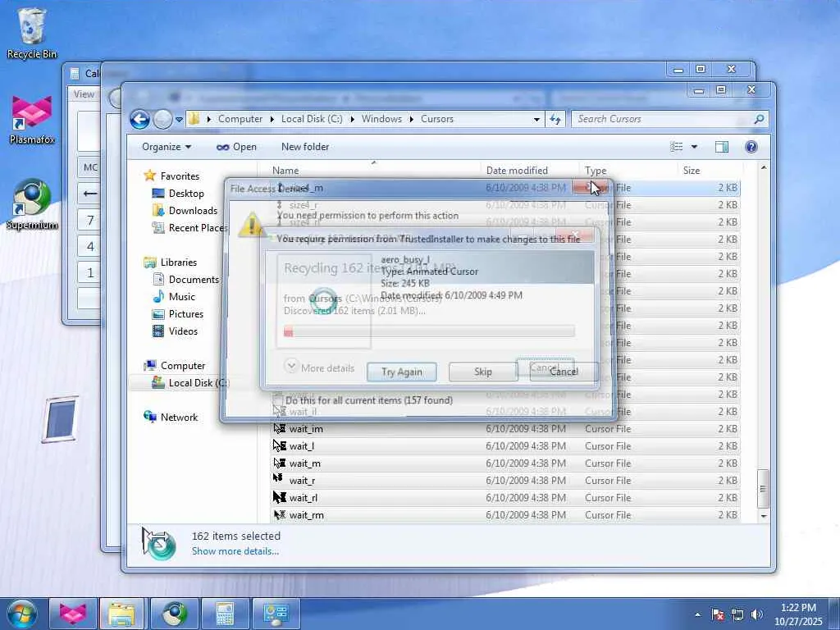Toggle the preview pane button

point(722,147)
